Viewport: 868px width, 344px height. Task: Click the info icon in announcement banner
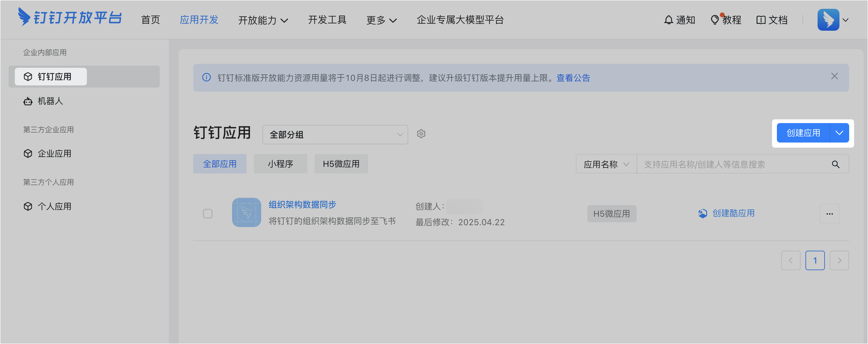(x=207, y=77)
